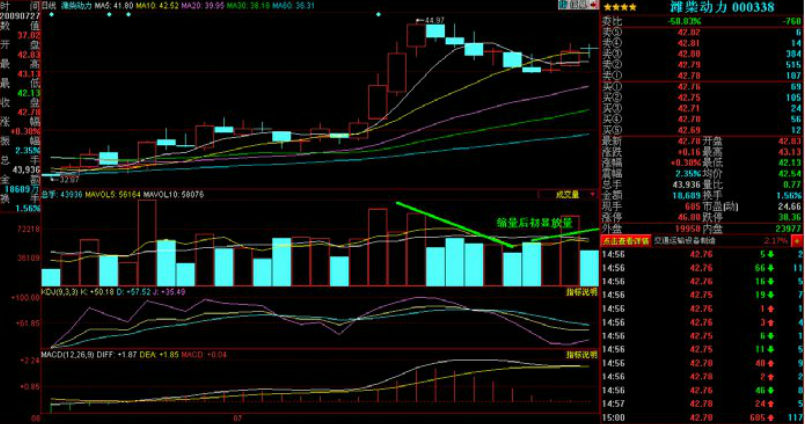Click the red arrow icon in top-right chart toolbar
This screenshot has width=805, height=424.
(593, 5)
